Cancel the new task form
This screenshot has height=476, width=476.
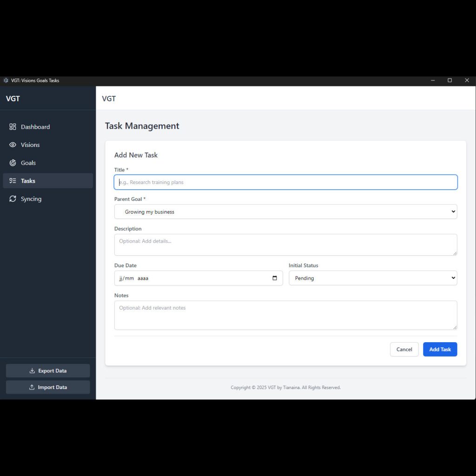point(404,350)
